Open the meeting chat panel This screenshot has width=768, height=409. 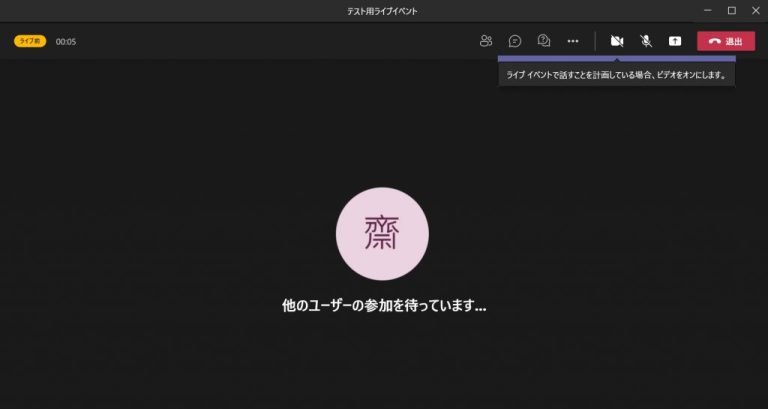point(515,41)
